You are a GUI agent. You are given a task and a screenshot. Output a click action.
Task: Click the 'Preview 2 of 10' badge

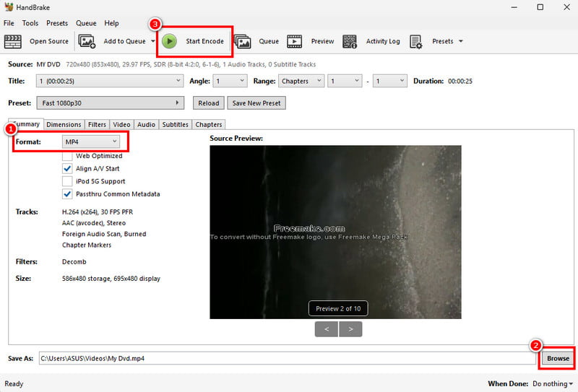(x=338, y=309)
